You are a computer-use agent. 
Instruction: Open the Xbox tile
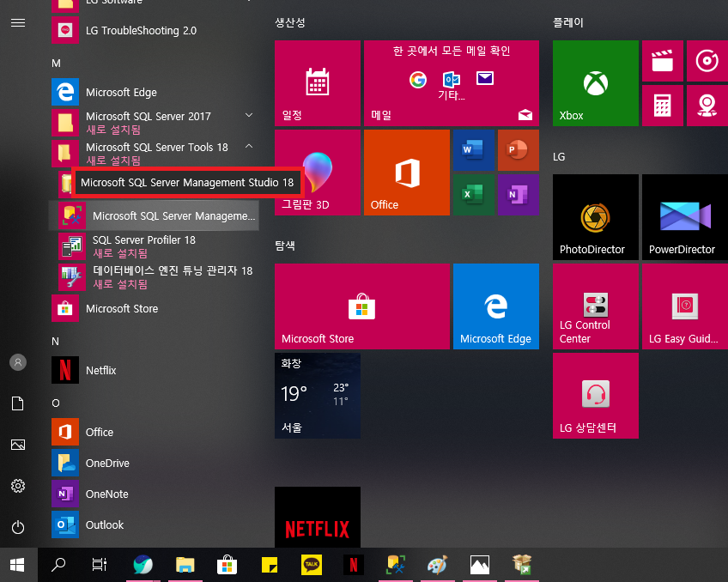pos(596,83)
